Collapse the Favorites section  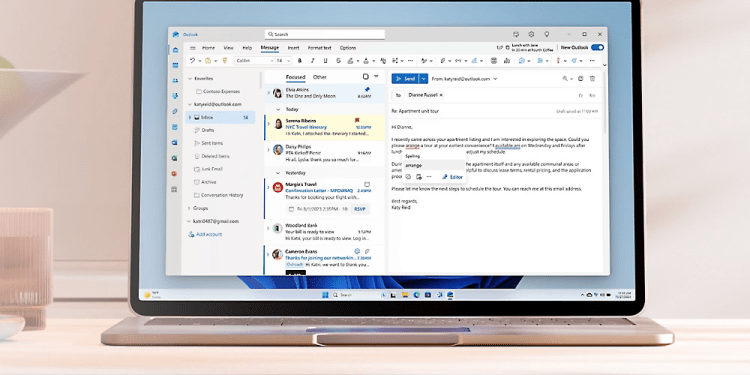pos(190,78)
